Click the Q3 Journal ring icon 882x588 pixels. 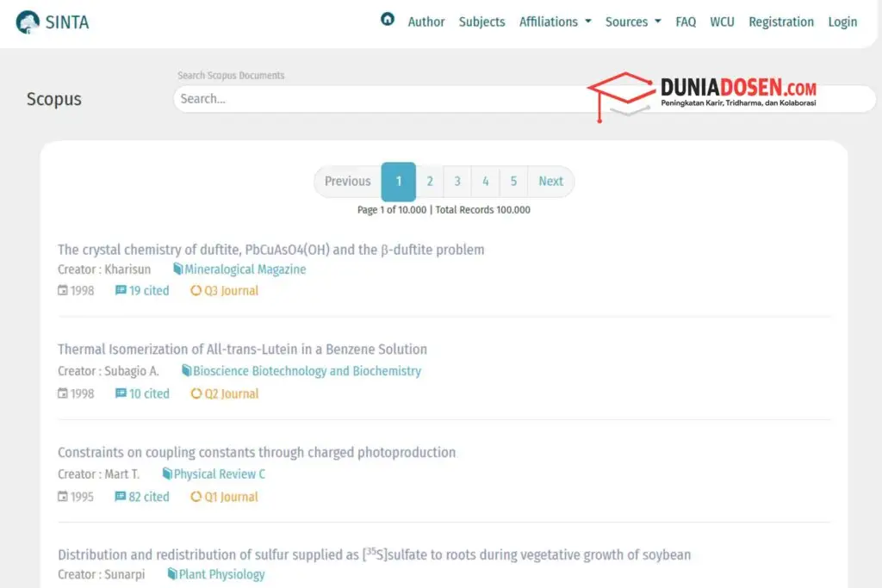pos(196,291)
